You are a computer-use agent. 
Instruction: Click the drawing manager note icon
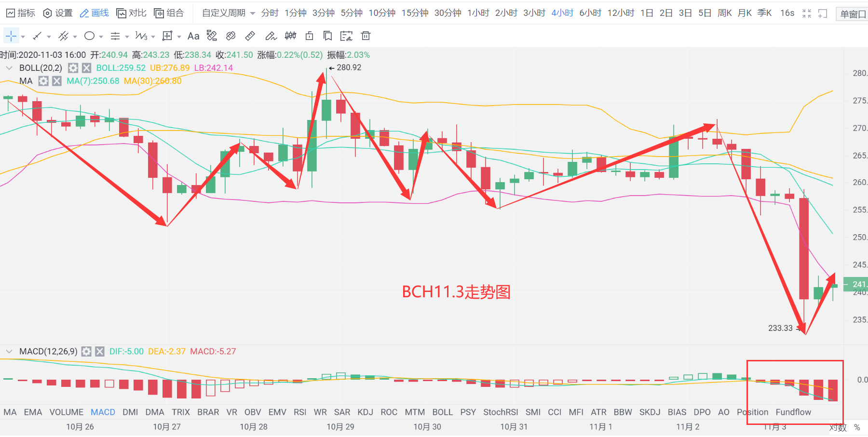coord(346,36)
